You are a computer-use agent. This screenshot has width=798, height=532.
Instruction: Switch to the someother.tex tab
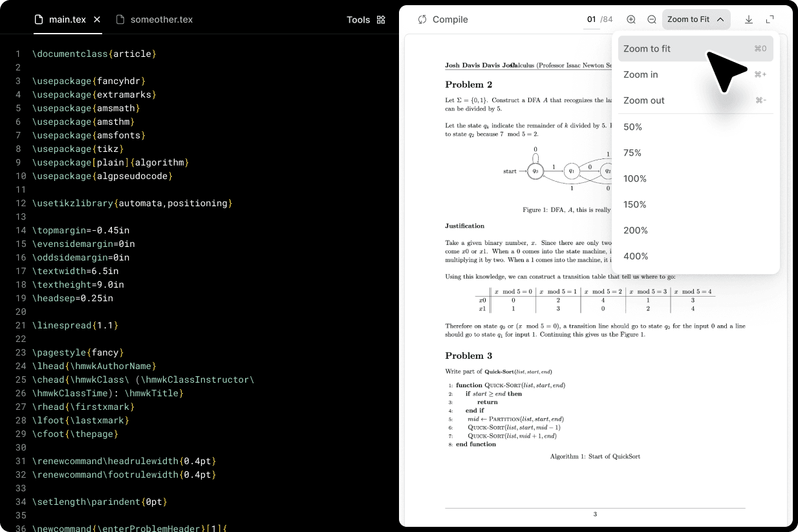click(154, 19)
